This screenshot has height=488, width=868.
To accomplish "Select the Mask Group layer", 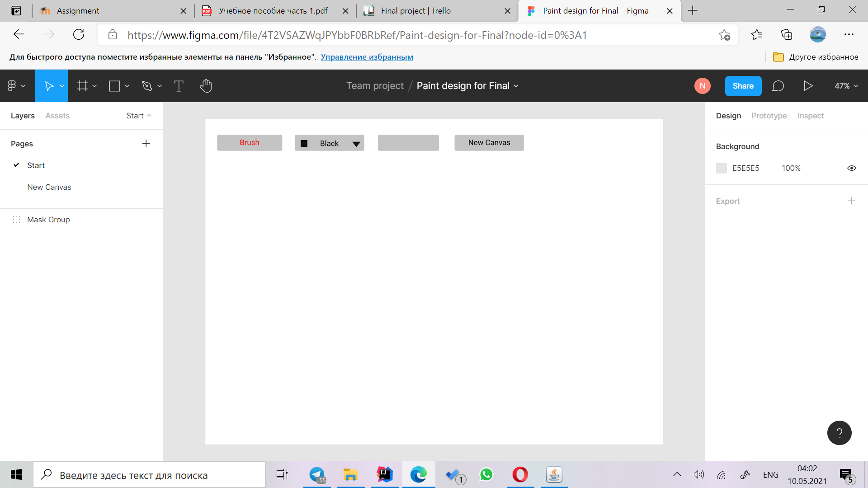I will click(48, 220).
